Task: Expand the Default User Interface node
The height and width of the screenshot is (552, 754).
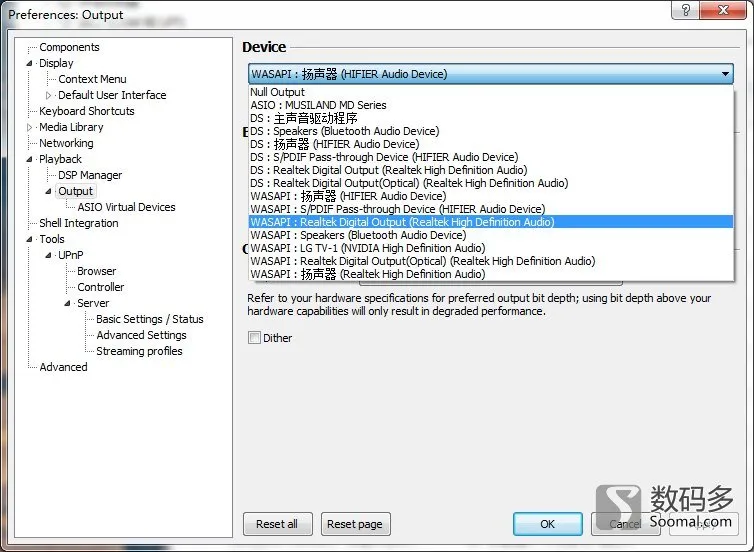Action: click(x=48, y=95)
